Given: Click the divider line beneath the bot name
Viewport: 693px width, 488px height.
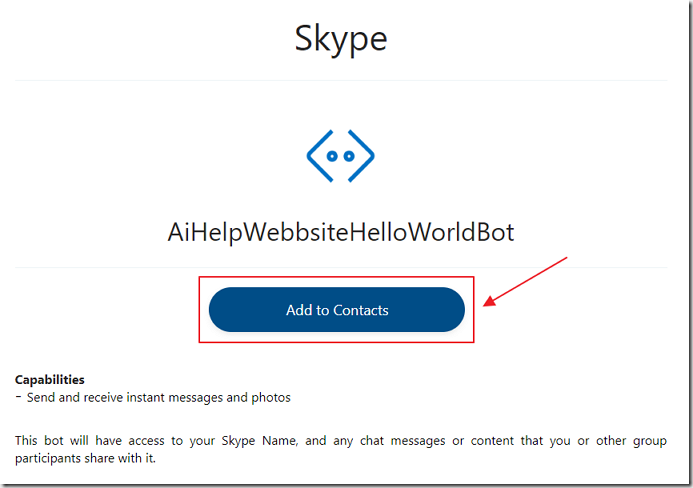Looking at the screenshot, I should (x=341, y=267).
